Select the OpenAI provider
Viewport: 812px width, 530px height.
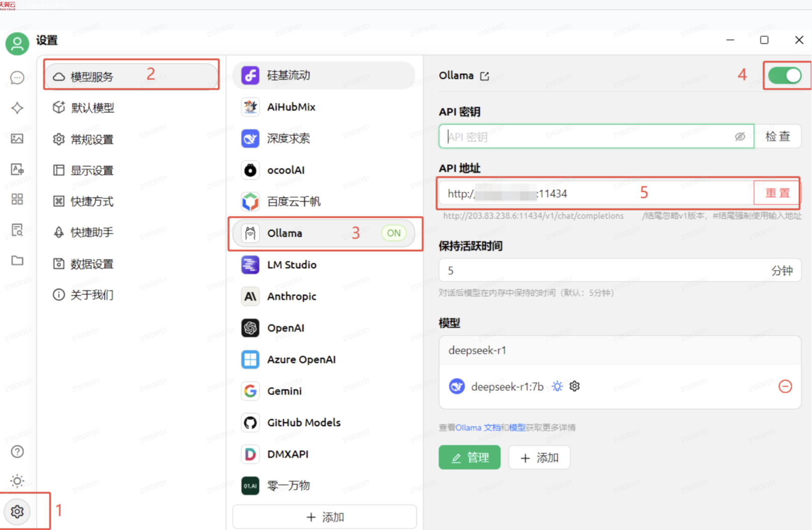324,328
